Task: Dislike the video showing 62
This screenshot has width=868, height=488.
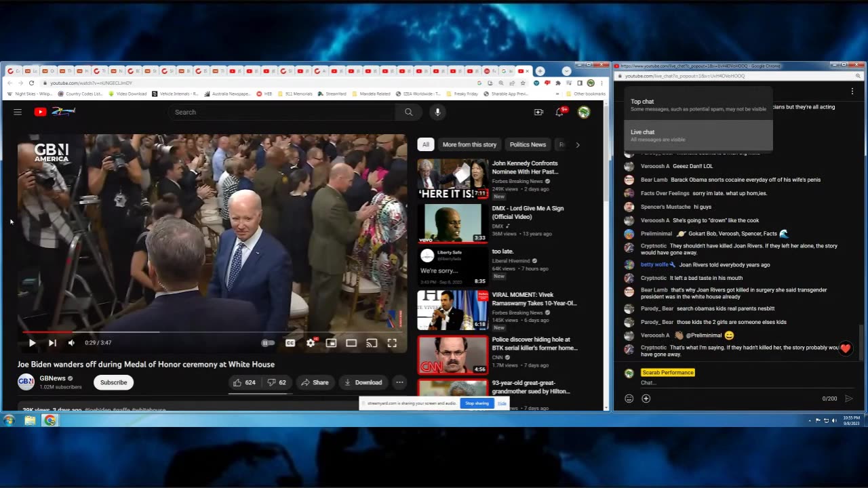Action: click(277, 382)
